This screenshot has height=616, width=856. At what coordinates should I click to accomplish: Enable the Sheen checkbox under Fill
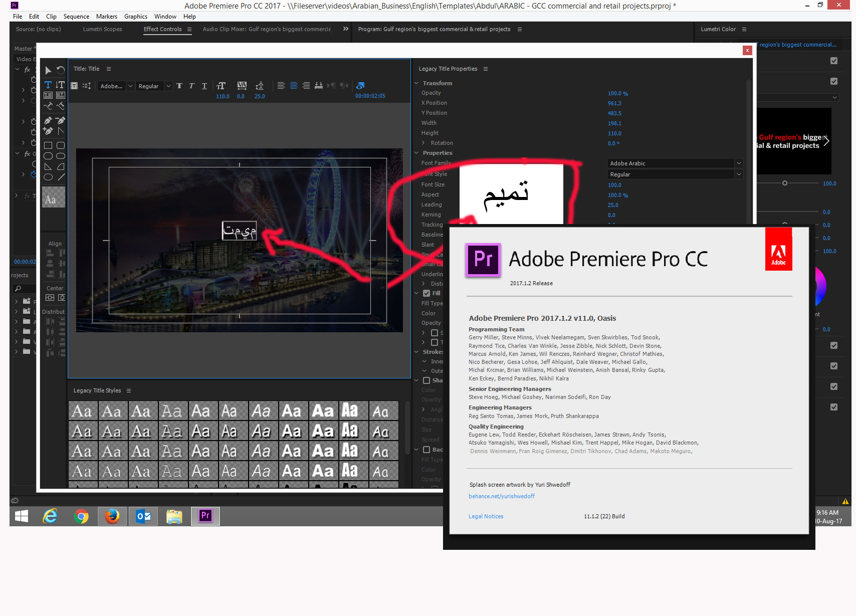coord(435,333)
